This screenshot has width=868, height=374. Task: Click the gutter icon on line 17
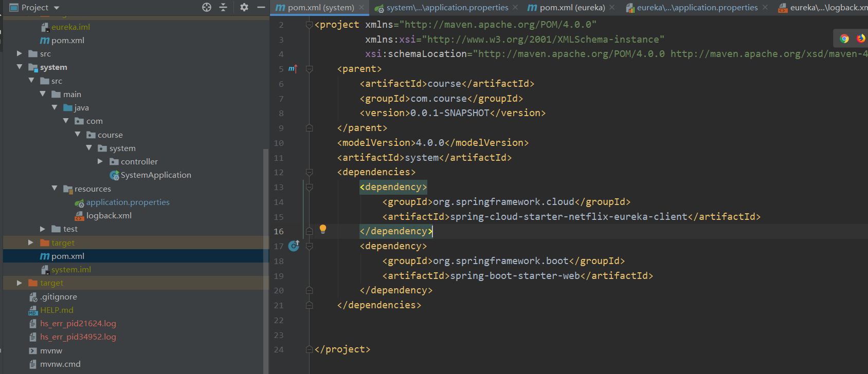[x=294, y=246]
